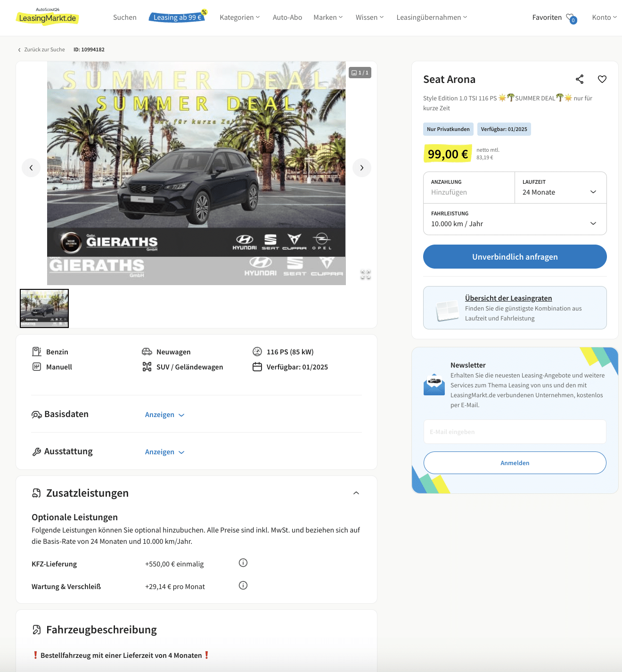Click the Neuwagen car icon
Viewport: 622px width, 672px height.
147,352
